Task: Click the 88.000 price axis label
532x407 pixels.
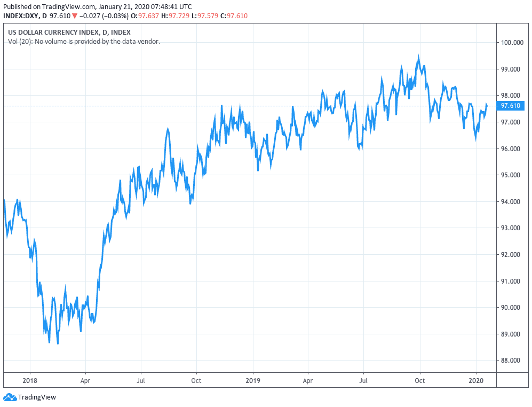Action: click(x=511, y=361)
